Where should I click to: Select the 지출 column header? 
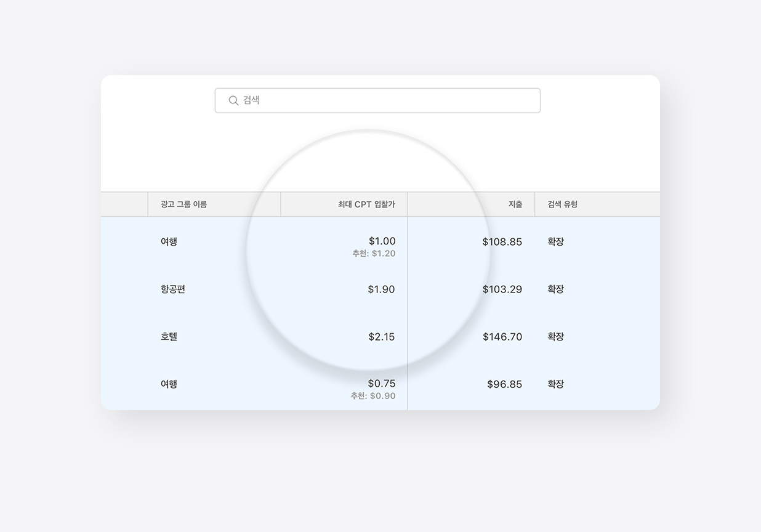[x=516, y=204]
